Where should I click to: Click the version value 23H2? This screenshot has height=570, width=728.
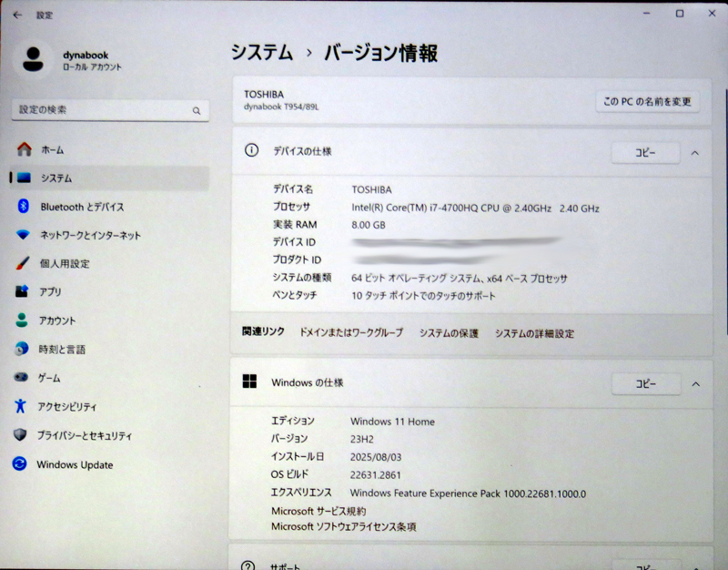click(x=361, y=439)
